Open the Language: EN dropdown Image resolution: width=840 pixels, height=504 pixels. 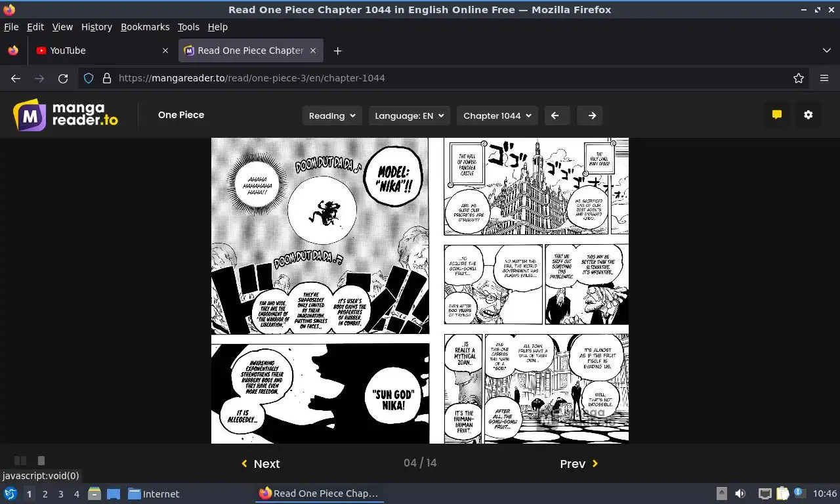[409, 115]
